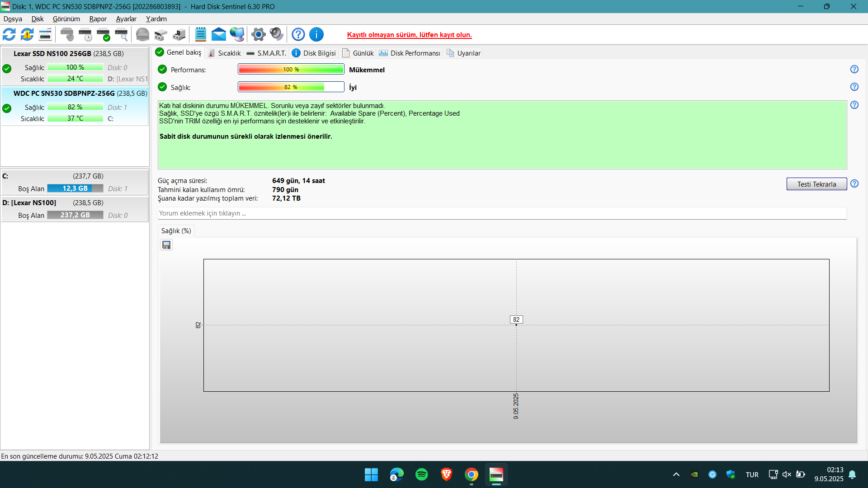Select Lexar SSD NS100 256GB disk

[x=75, y=66]
